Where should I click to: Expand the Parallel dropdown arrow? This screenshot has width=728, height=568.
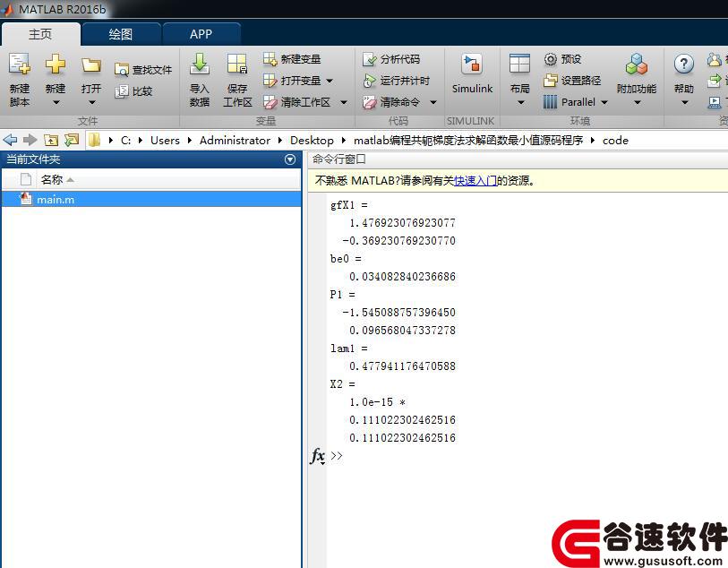(604, 102)
